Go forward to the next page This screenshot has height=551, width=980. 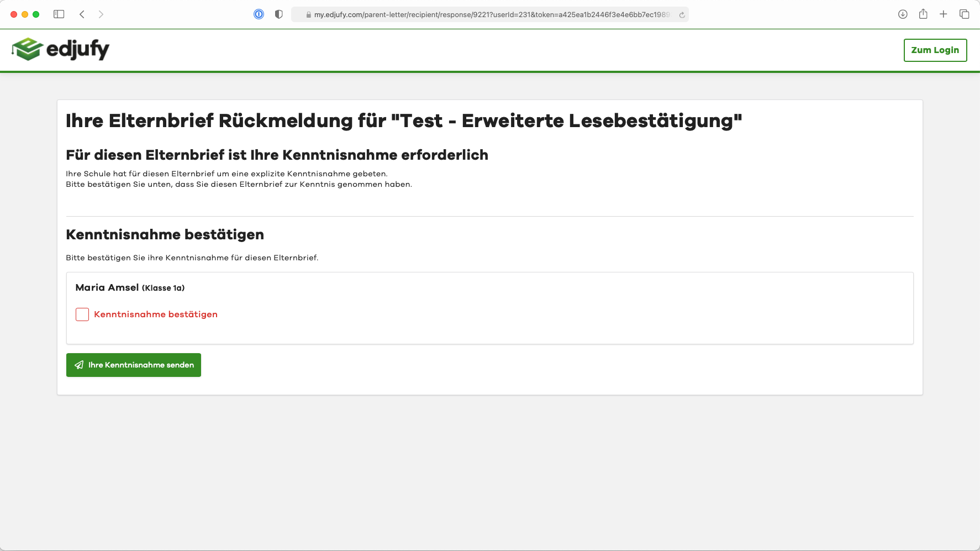tap(101, 14)
